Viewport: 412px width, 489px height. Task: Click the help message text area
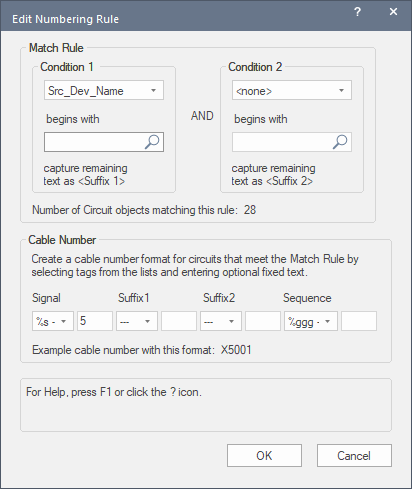[x=206, y=405]
